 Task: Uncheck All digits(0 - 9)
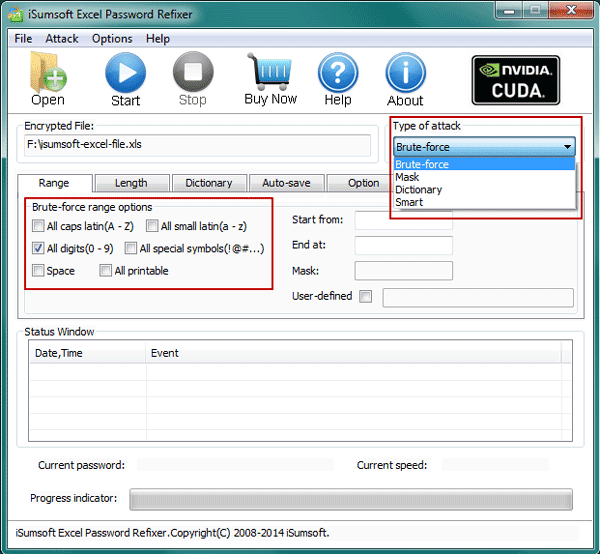[38, 248]
